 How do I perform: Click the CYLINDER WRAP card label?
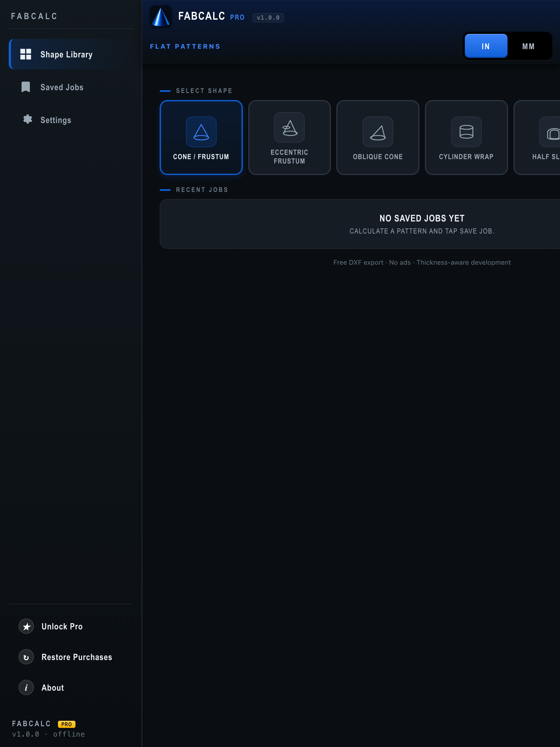coord(466,157)
